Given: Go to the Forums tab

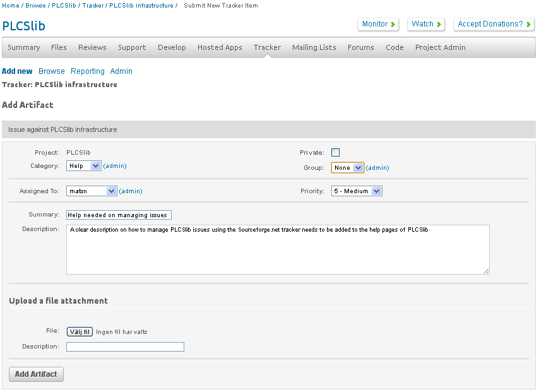Looking at the screenshot, I should tap(360, 47).
